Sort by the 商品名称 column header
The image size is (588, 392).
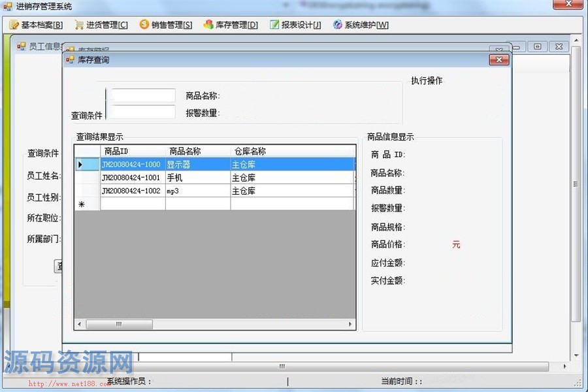(x=197, y=151)
